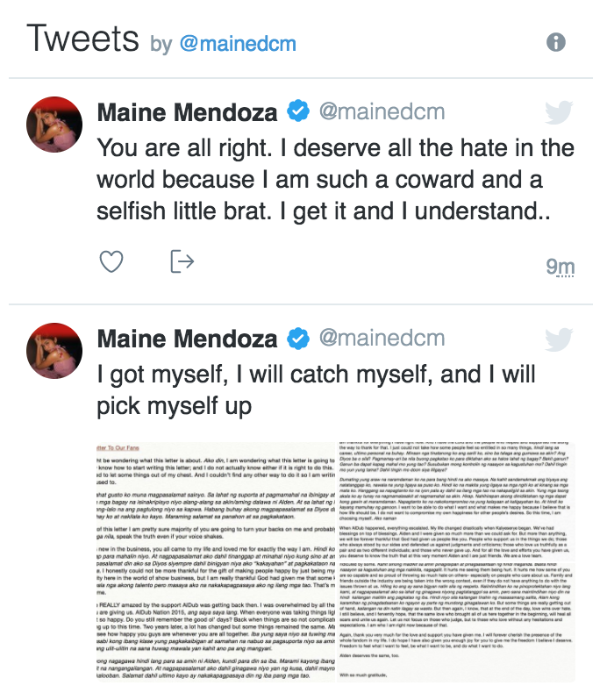Like the "You are all right" tweet
The height and width of the screenshot is (700, 614).
(x=111, y=261)
